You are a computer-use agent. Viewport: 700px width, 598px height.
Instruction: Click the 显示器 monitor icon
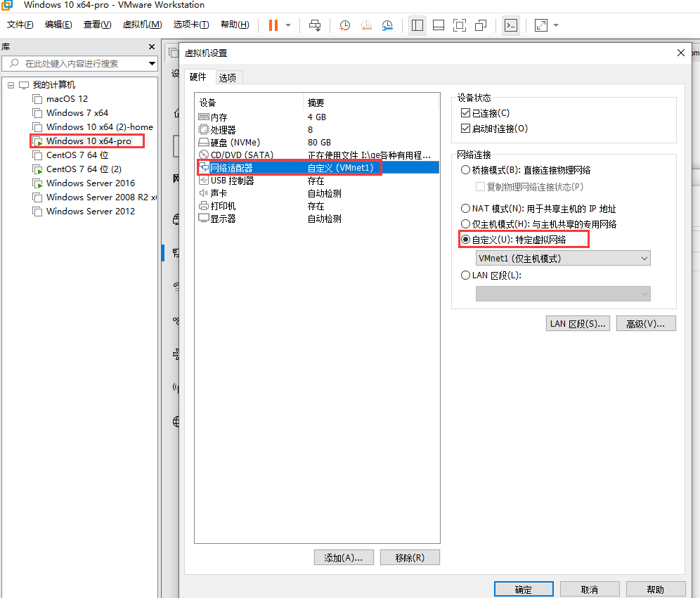tap(204, 219)
